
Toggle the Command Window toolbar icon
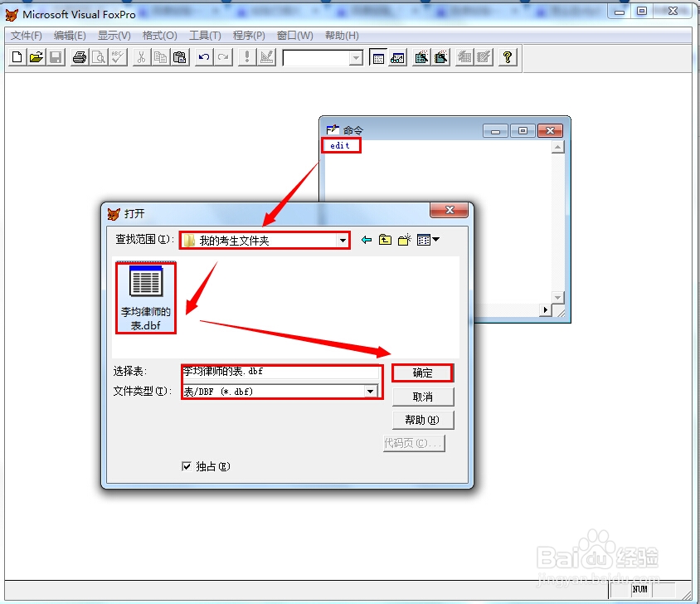[378, 57]
